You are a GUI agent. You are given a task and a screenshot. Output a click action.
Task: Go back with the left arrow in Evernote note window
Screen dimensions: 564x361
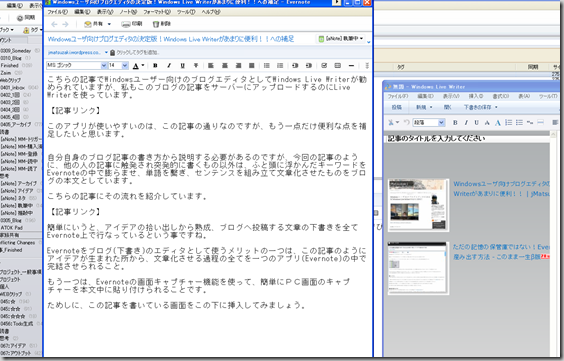(54, 24)
